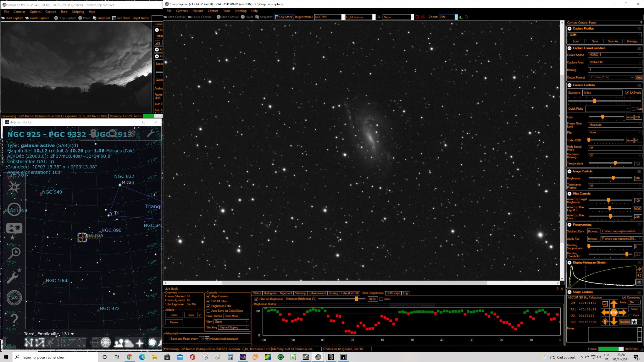
Task: Toggle constellation labels in Stellarium toolbar
Action: click(40, 343)
